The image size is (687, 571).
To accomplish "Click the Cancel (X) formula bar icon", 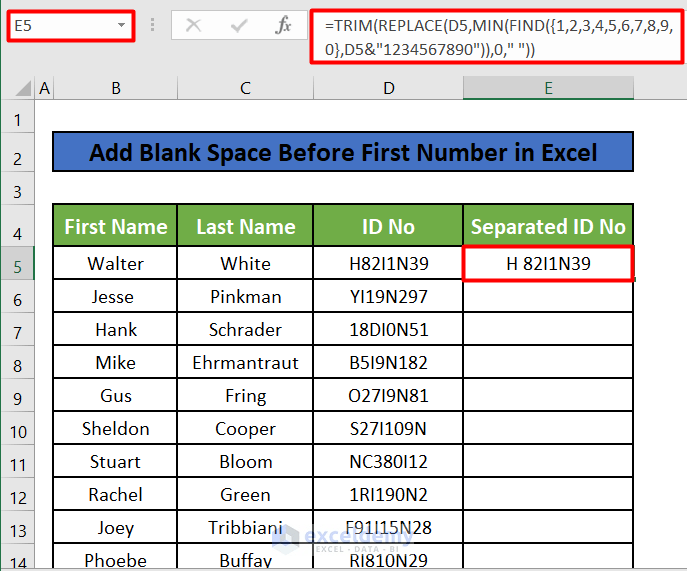I will (193, 25).
